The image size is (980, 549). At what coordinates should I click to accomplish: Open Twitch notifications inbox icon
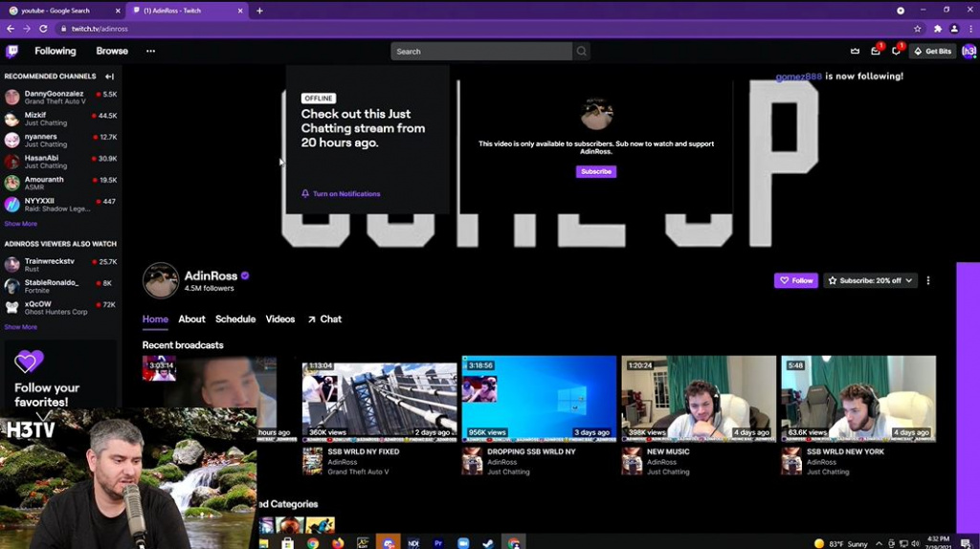tap(875, 52)
